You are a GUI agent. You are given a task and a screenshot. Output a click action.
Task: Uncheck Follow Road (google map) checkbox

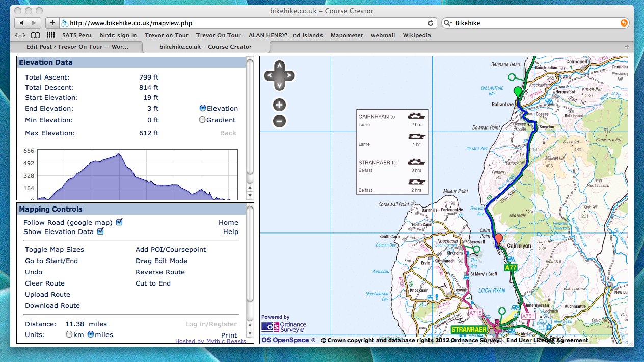click(119, 222)
